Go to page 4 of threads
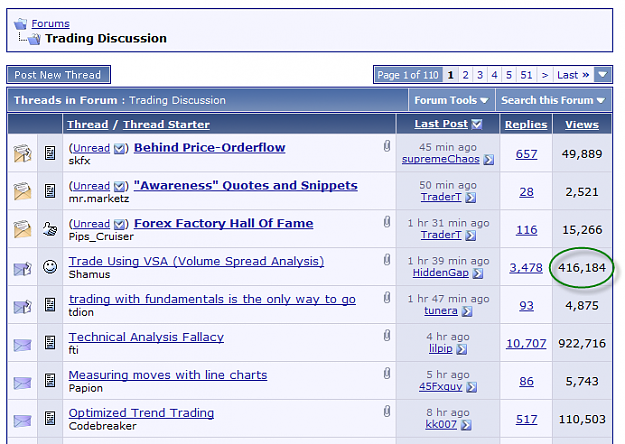 pos(494,75)
